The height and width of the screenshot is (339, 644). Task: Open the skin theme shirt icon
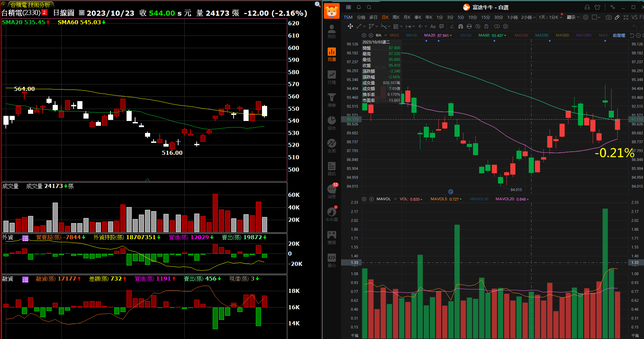pos(597,7)
